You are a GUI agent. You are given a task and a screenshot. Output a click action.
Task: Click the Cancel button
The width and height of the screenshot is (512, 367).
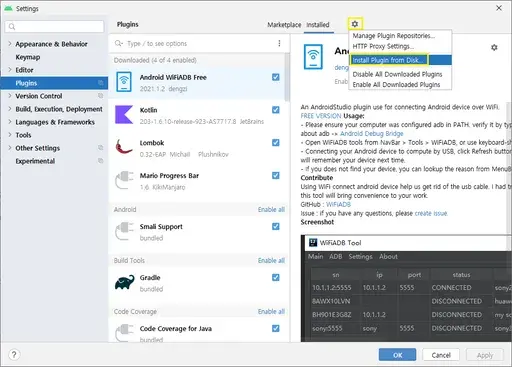click(x=441, y=355)
